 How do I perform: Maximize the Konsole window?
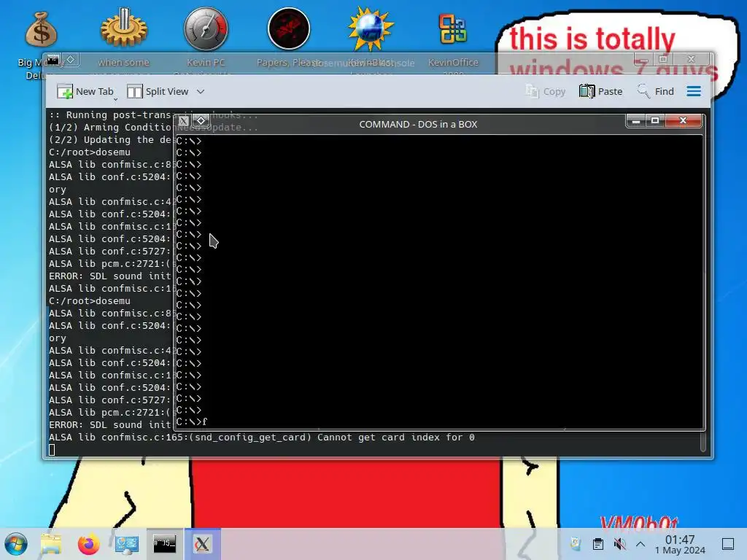pyautogui.click(x=662, y=60)
